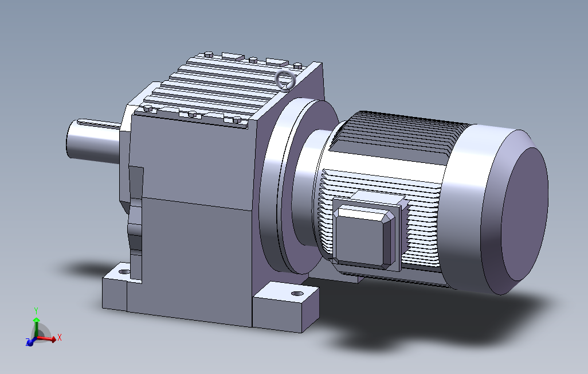Click the green Y axis arrow of triad
Image resolution: width=588 pixels, height=374 pixels.
point(36,327)
